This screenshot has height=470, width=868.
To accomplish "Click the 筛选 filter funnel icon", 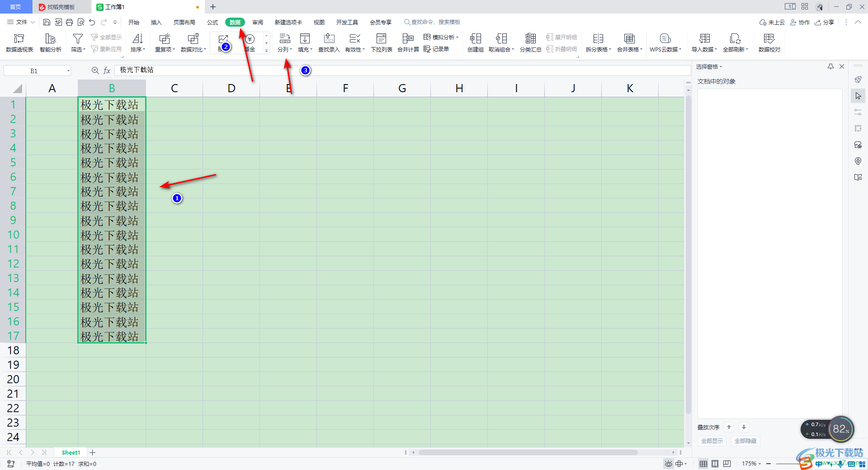I will click(x=78, y=39).
